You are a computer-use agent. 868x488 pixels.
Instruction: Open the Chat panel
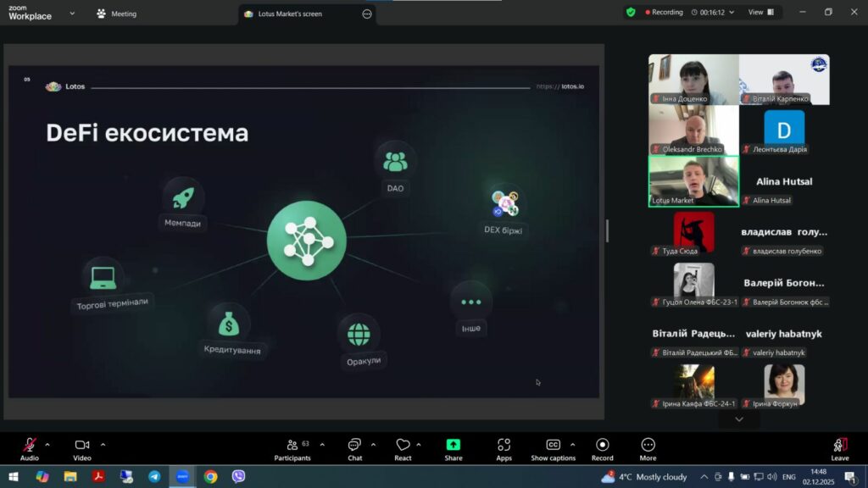pyautogui.click(x=354, y=446)
